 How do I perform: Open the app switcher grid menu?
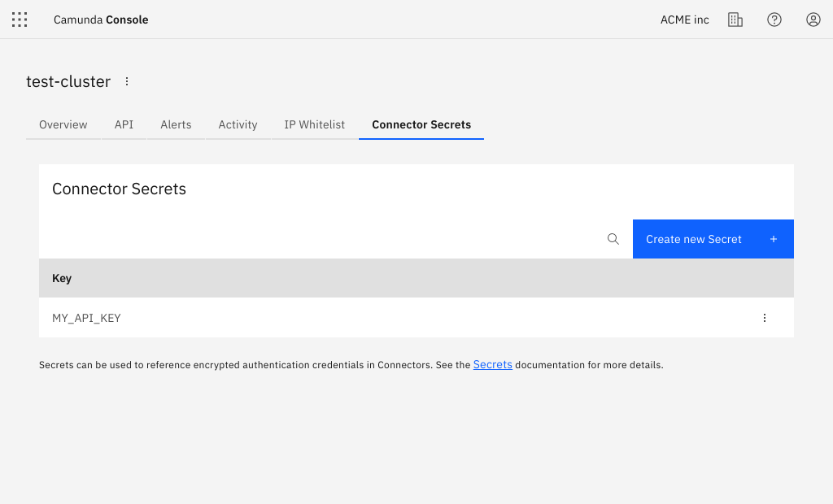click(x=20, y=20)
